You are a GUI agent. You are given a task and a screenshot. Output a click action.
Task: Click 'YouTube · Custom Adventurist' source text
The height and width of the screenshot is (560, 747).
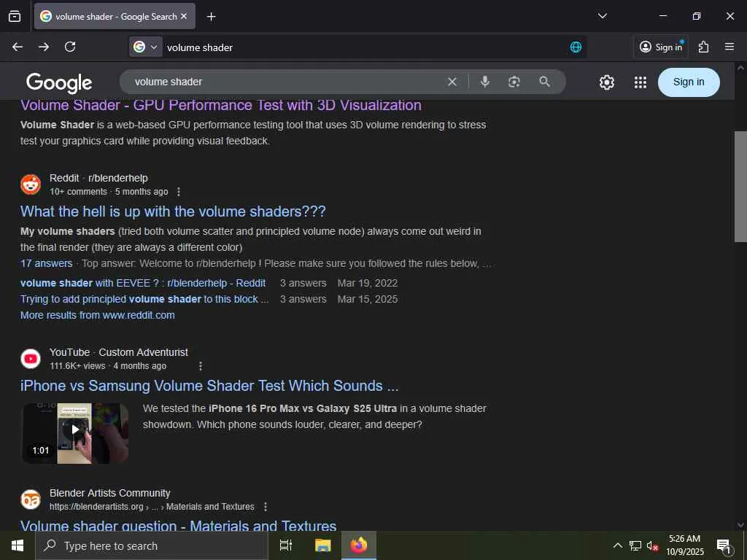pos(119,352)
